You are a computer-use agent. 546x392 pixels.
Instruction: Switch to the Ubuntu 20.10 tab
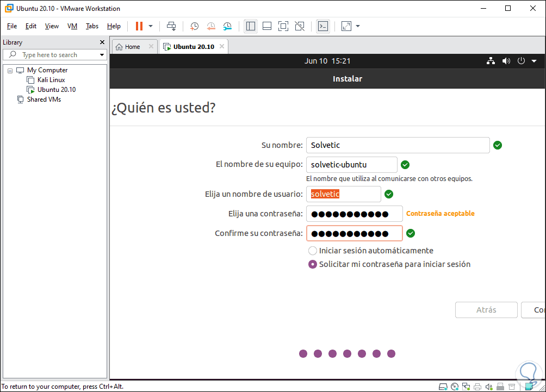tap(194, 47)
